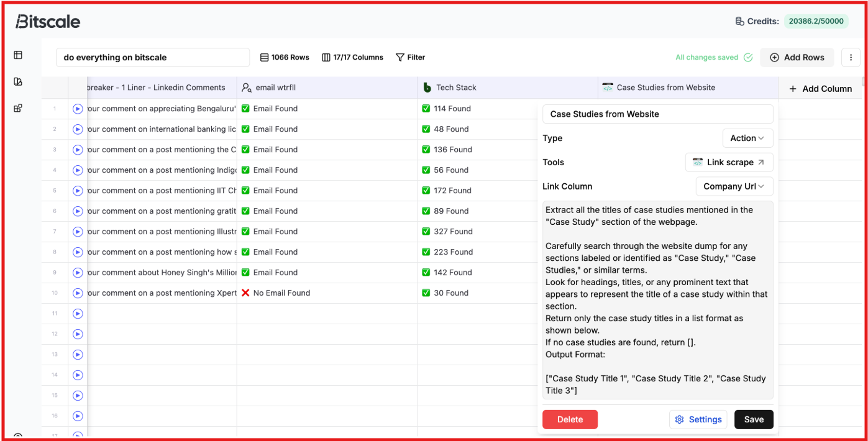Click the comment cell mentioning Xpert

point(162,293)
